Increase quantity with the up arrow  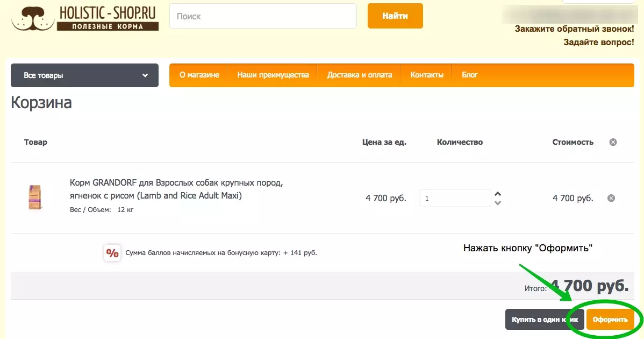[x=498, y=194]
